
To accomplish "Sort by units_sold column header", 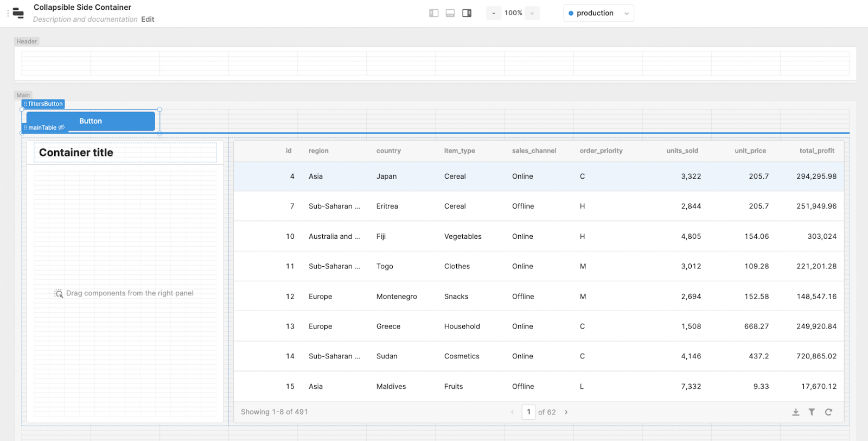I will [682, 151].
